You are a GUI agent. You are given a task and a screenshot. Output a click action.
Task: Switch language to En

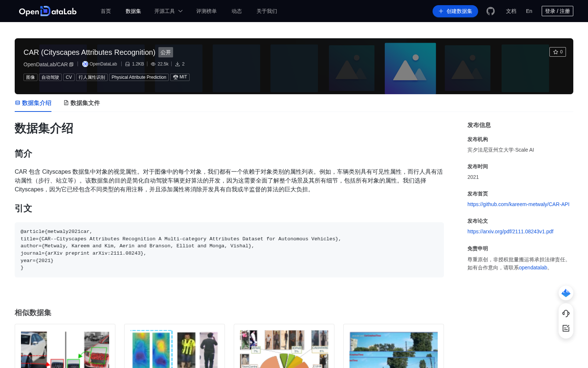pyautogui.click(x=529, y=11)
